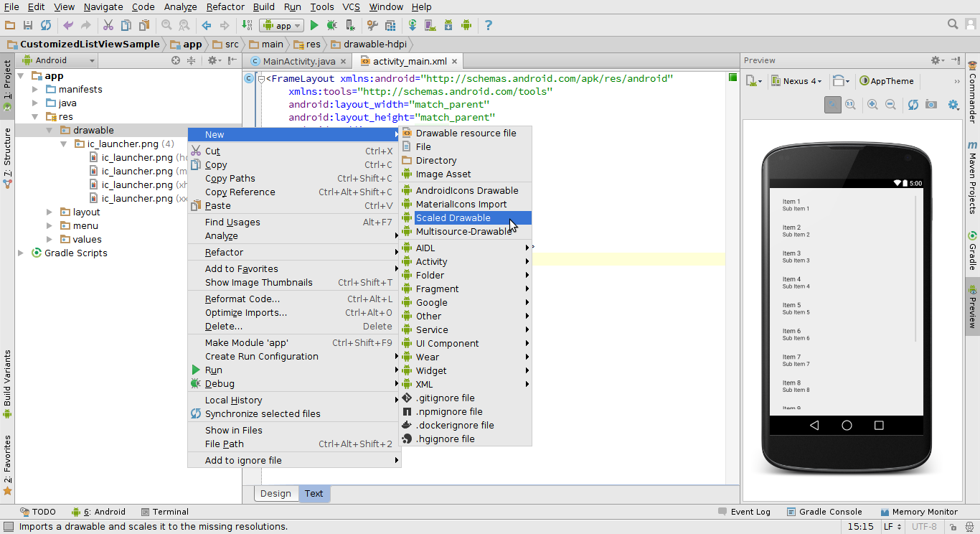Select MaterialIcons Import menu item
The width and height of the screenshot is (980, 534).
pyautogui.click(x=466, y=205)
